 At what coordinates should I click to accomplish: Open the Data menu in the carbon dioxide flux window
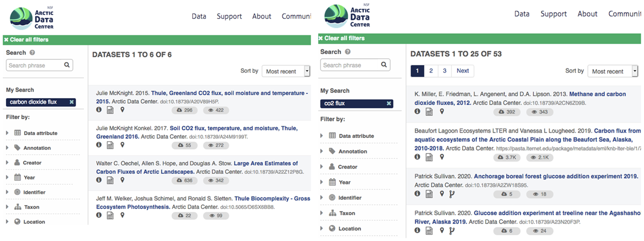pos(199,16)
